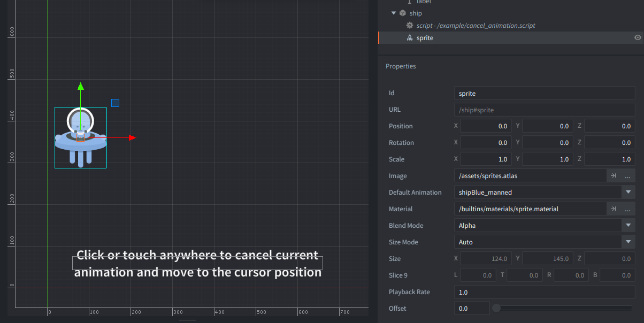Click the green Y-axis move arrow

click(x=81, y=86)
